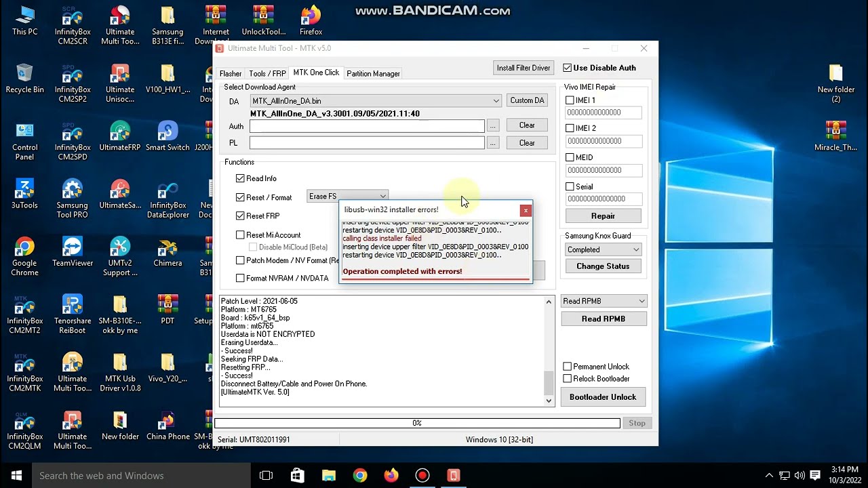Toggle Reset / Format checkbox
Image resolution: width=868 pixels, height=488 pixels.
click(x=240, y=197)
